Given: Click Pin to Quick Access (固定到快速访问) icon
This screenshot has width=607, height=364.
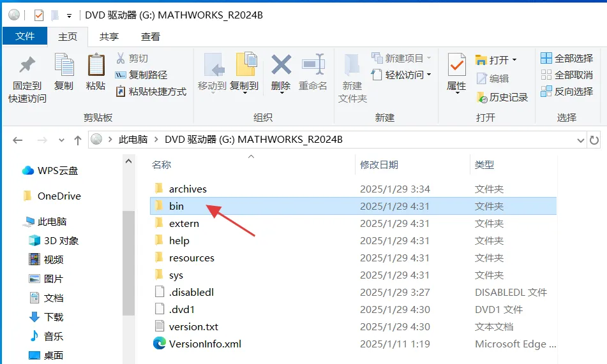Looking at the screenshot, I should point(27,64).
